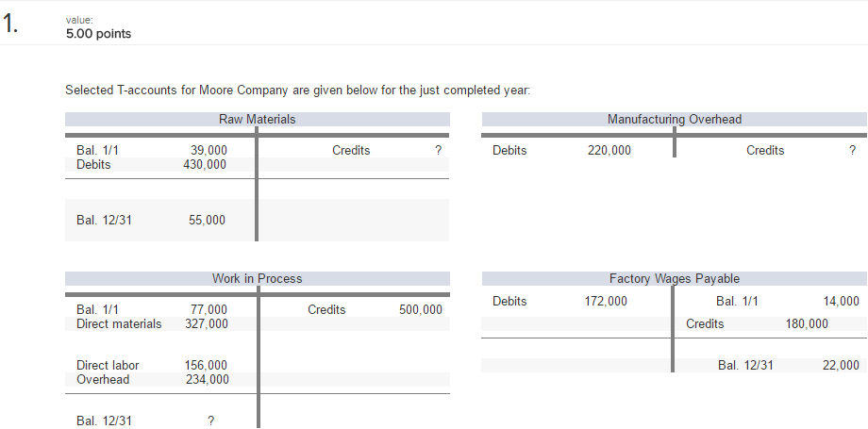Screen dimensions: 868x429
Task: Click the 5.00 points value text
Action: coord(98,34)
